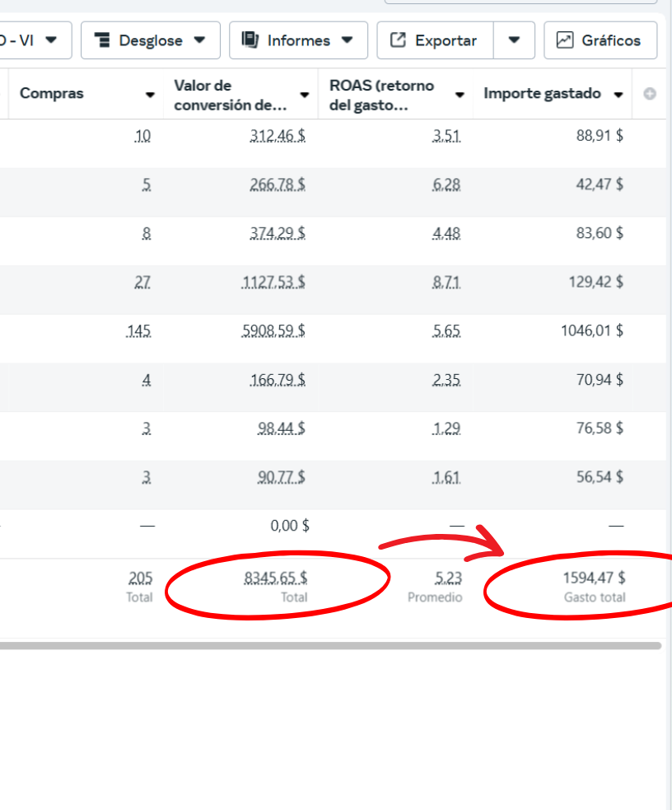Click the 145 purchases value
The image size is (672, 810).
(x=139, y=331)
